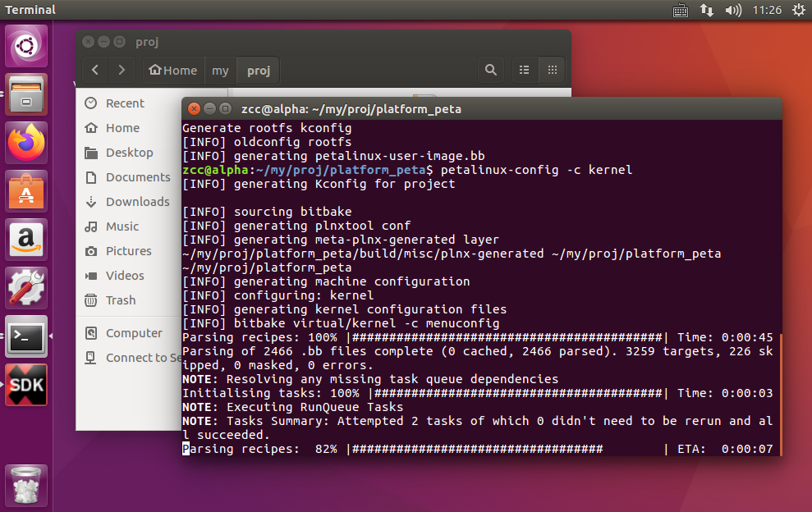
Task: Click the parsing recipes progress bar in terminal
Action: coord(476,448)
